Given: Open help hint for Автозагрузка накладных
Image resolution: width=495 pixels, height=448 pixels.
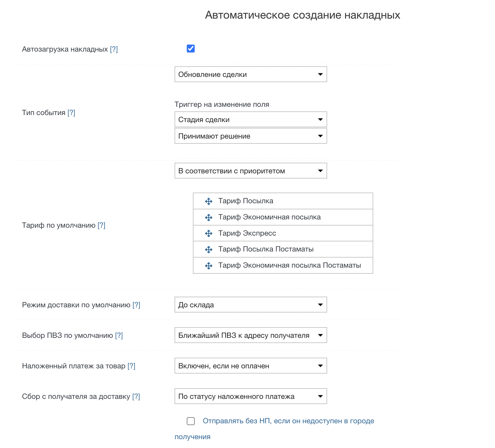Looking at the screenshot, I should pos(114,49).
